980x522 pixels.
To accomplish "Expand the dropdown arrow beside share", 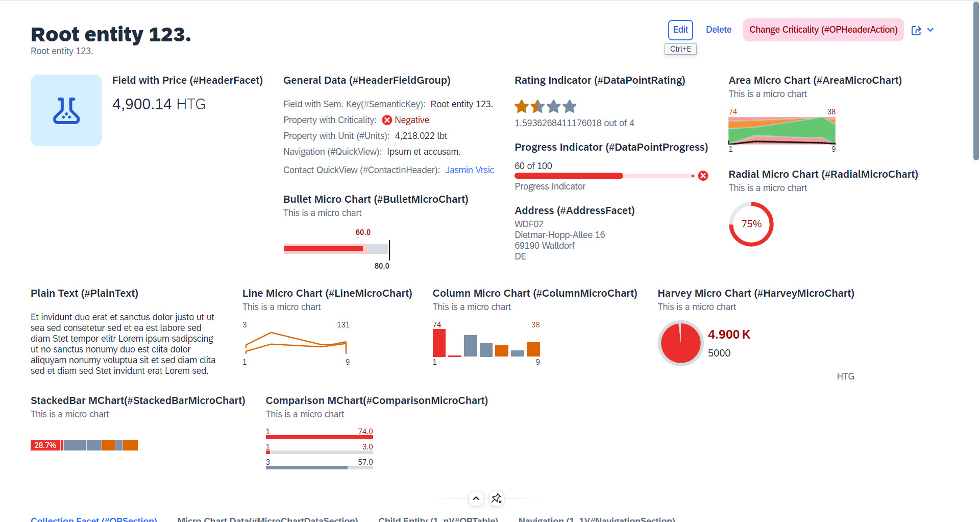I will point(930,30).
